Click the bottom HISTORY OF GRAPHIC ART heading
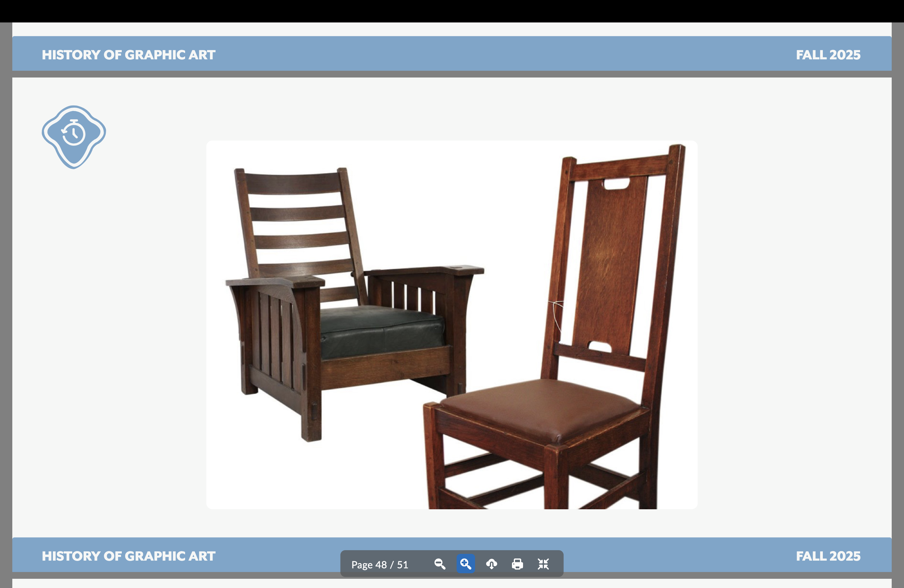Screen dimensions: 904x588 click(x=129, y=556)
